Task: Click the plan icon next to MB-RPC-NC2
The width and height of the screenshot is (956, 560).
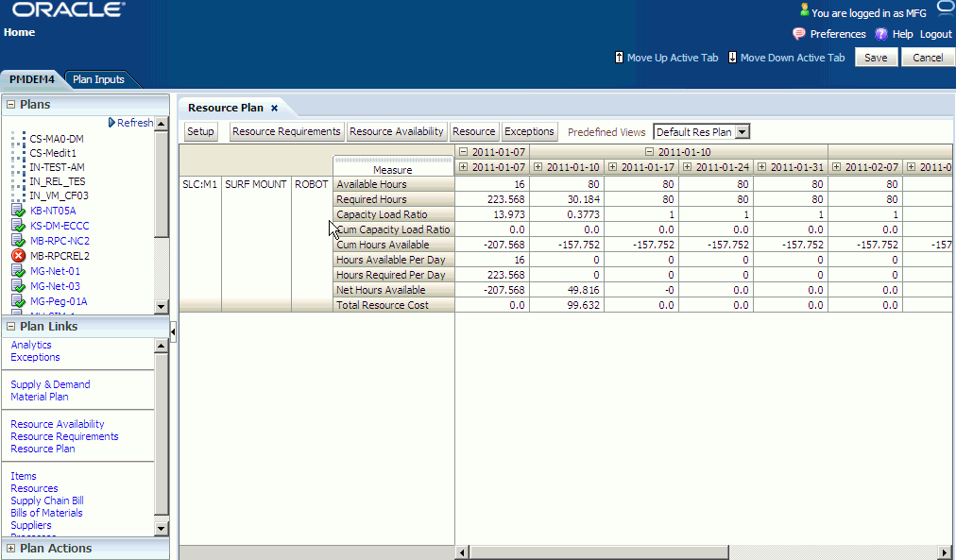Action: [19, 241]
